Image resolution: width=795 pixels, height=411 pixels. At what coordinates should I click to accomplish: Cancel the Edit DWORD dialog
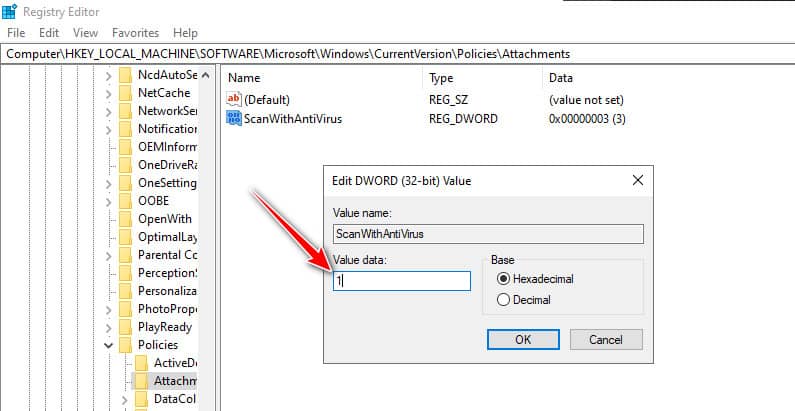[606, 340]
